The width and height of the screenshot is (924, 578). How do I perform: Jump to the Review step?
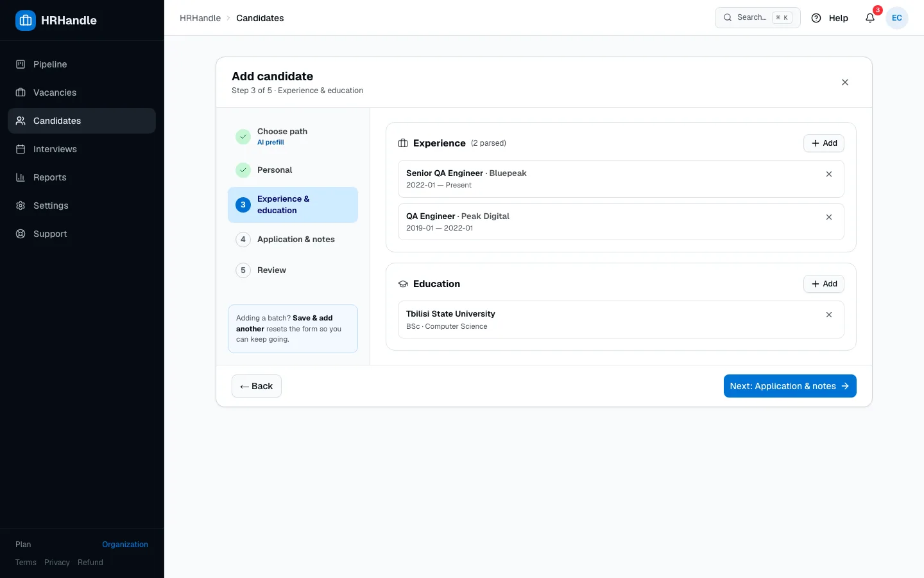pyautogui.click(x=293, y=270)
